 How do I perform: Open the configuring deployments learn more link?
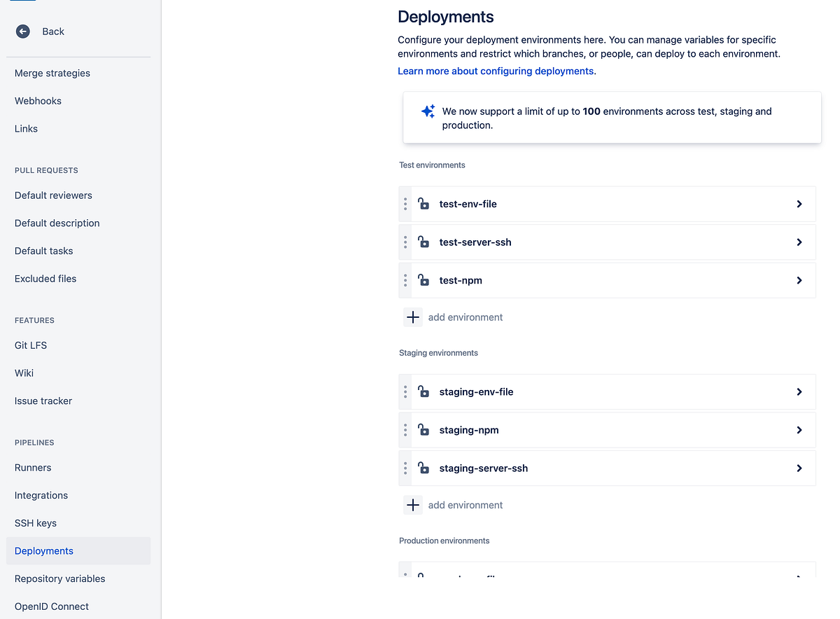[x=496, y=71]
